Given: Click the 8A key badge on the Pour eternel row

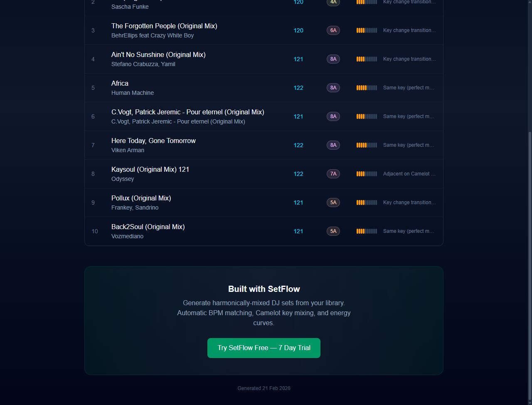Looking at the screenshot, I should [x=333, y=116].
